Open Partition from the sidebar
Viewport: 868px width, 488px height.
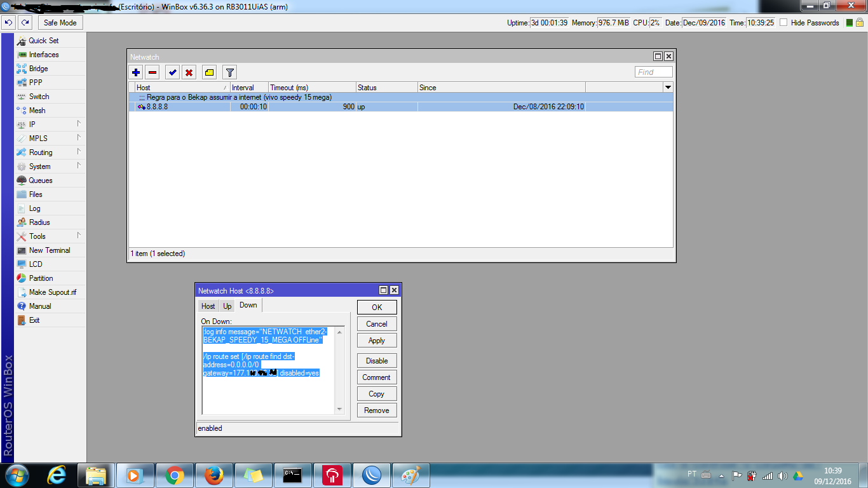[50, 278]
